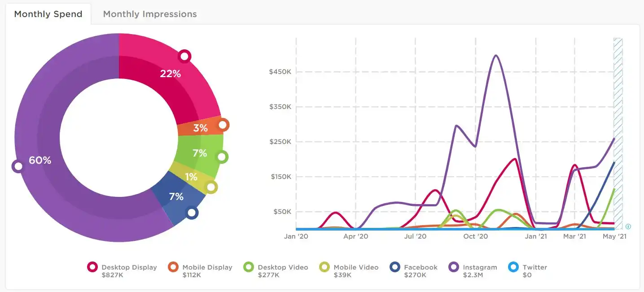Toggle the Desktop Video legend marker
The height and width of the screenshot is (292, 644).
[x=249, y=267]
